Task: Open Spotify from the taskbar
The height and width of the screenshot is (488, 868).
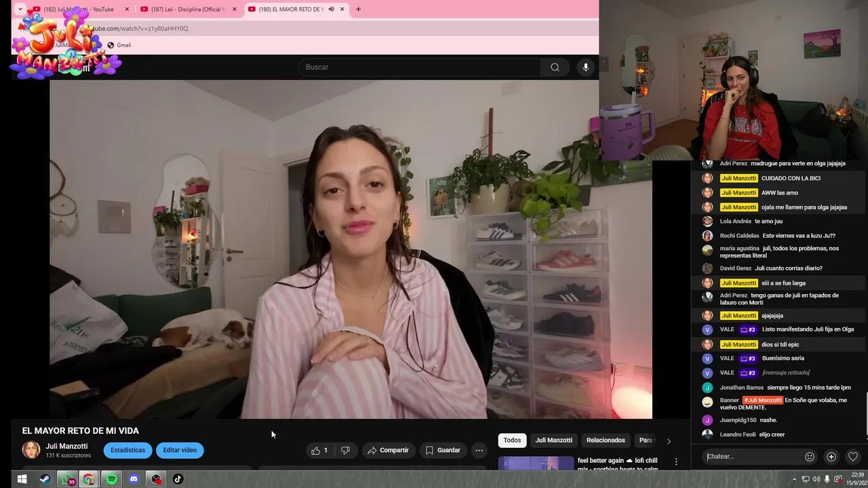Action: click(x=111, y=479)
